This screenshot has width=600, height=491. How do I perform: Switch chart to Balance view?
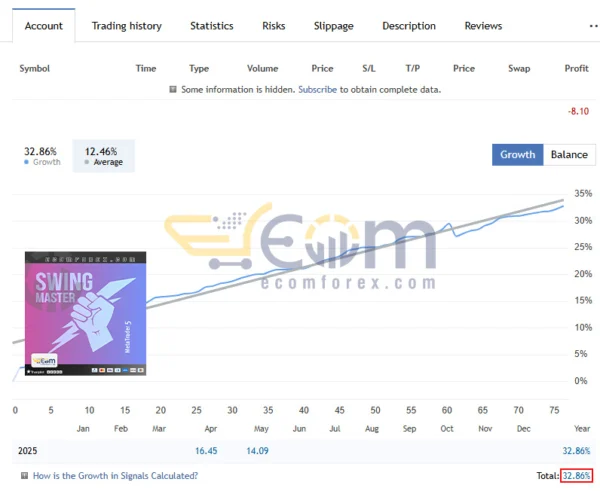[569, 155]
